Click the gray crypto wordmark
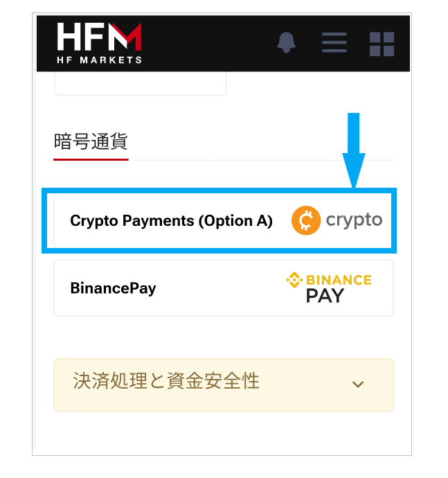Viewport: 448px width, 478px height. 354,220
